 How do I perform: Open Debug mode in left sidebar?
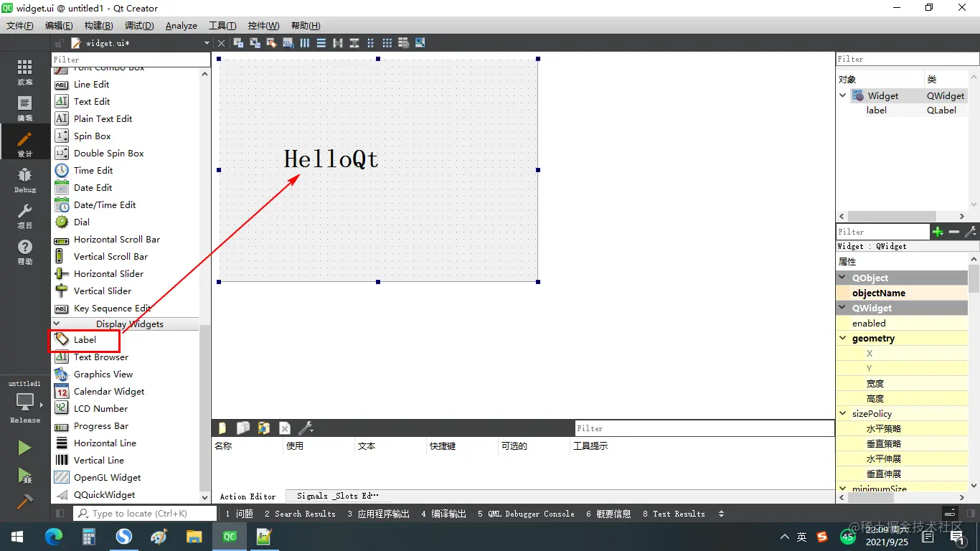click(x=25, y=179)
